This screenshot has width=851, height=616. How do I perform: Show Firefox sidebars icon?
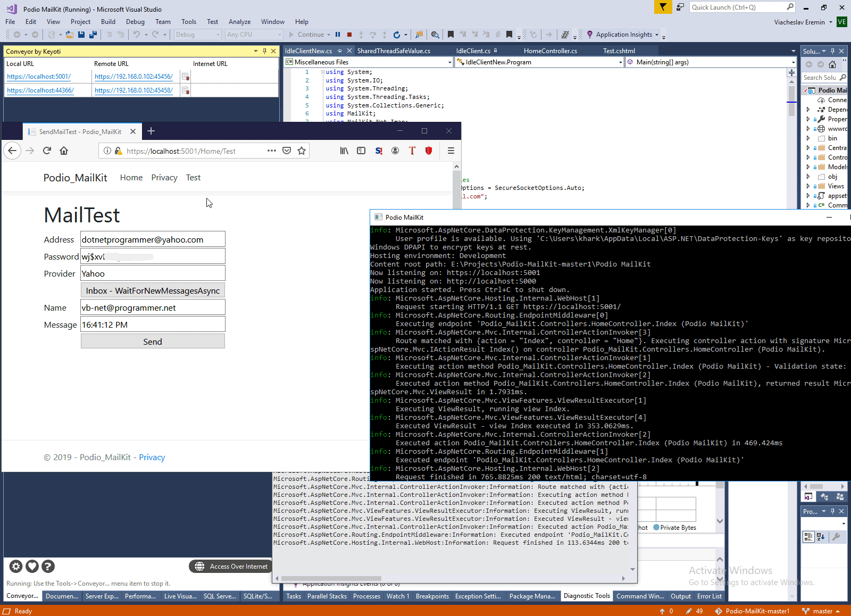pos(361,151)
